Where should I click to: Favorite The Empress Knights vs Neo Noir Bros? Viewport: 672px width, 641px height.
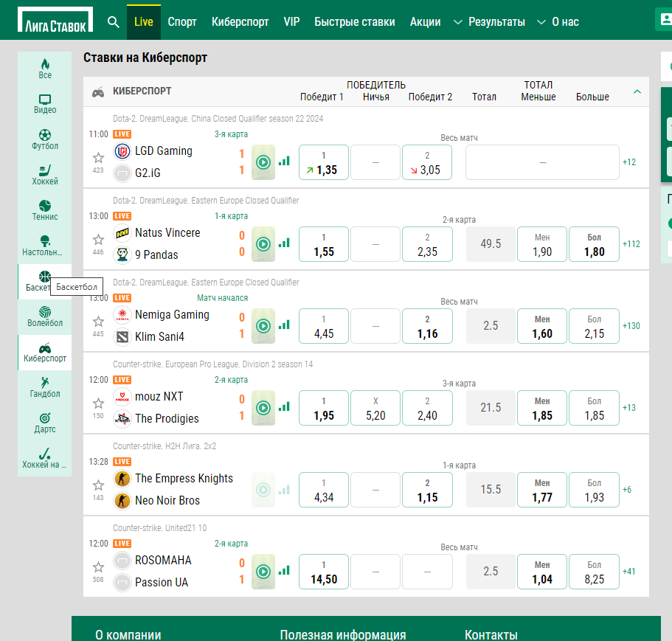[x=99, y=485]
